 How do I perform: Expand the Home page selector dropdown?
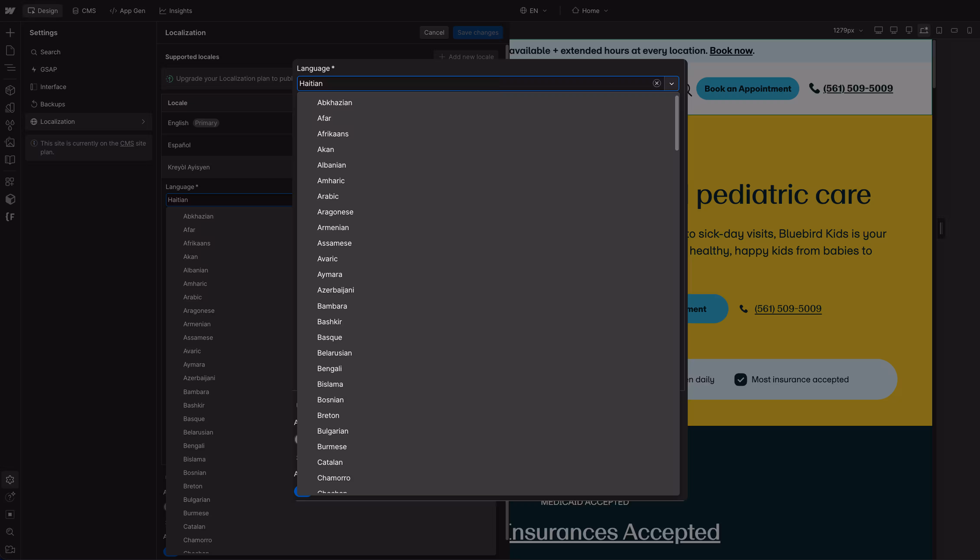[589, 10]
